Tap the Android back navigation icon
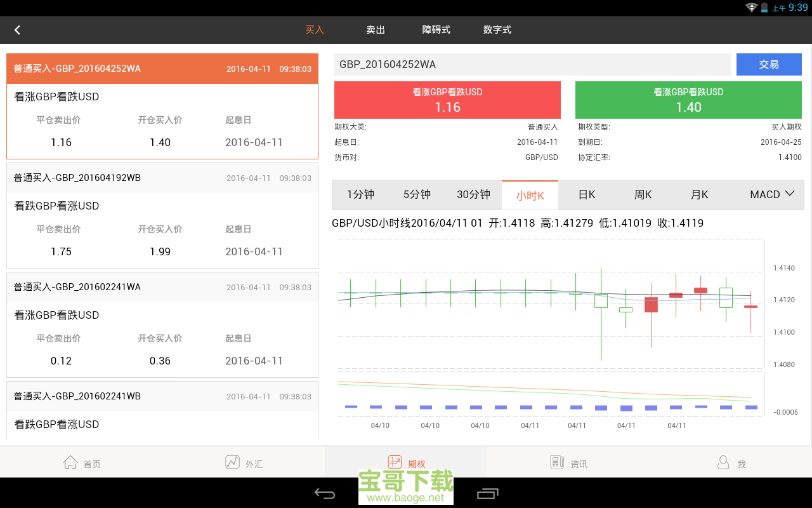The height and width of the screenshot is (508, 812). point(325,493)
